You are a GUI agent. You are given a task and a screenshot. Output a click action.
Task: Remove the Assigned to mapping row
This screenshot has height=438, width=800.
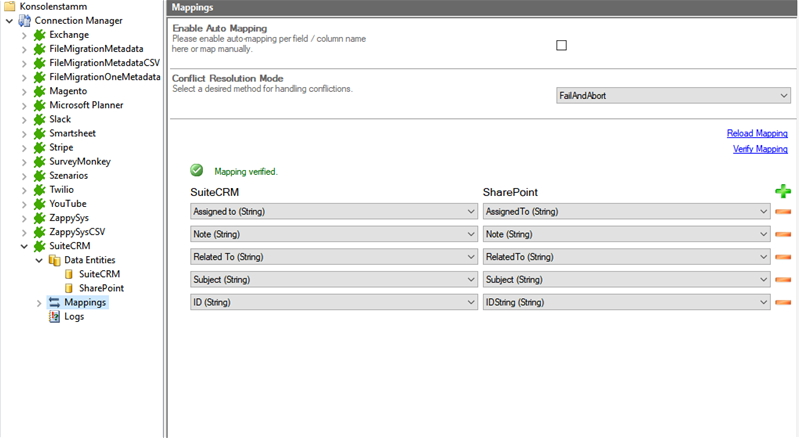tap(782, 212)
